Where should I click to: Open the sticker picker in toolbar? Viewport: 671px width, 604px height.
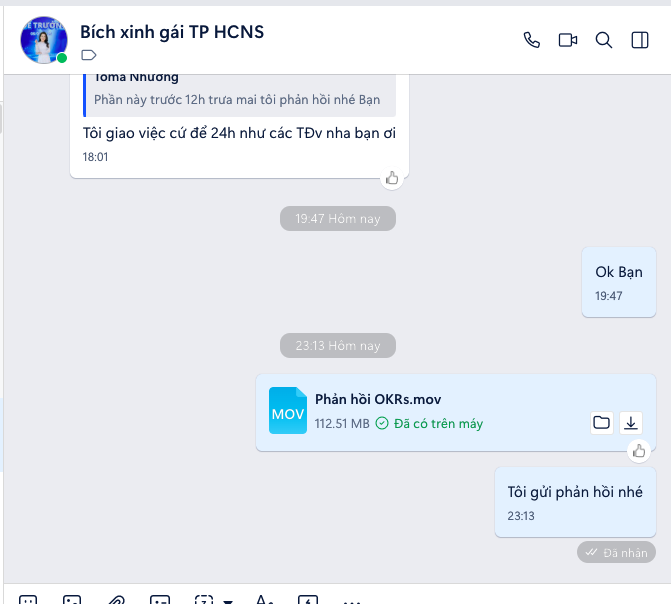coord(28,600)
